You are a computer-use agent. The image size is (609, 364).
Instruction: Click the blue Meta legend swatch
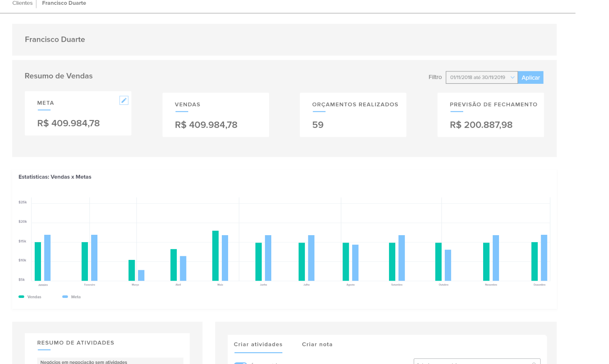[x=65, y=297]
